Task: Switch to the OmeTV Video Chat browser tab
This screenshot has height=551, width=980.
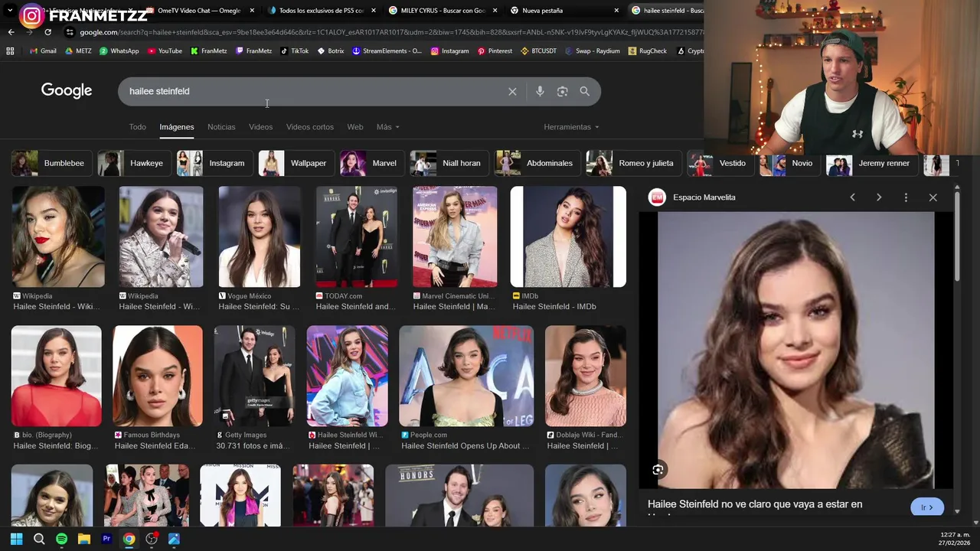Action: coord(199,11)
